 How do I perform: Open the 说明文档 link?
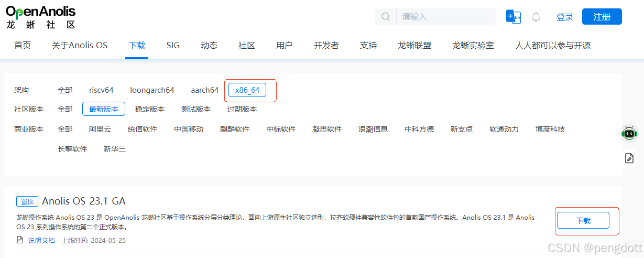[x=41, y=240]
